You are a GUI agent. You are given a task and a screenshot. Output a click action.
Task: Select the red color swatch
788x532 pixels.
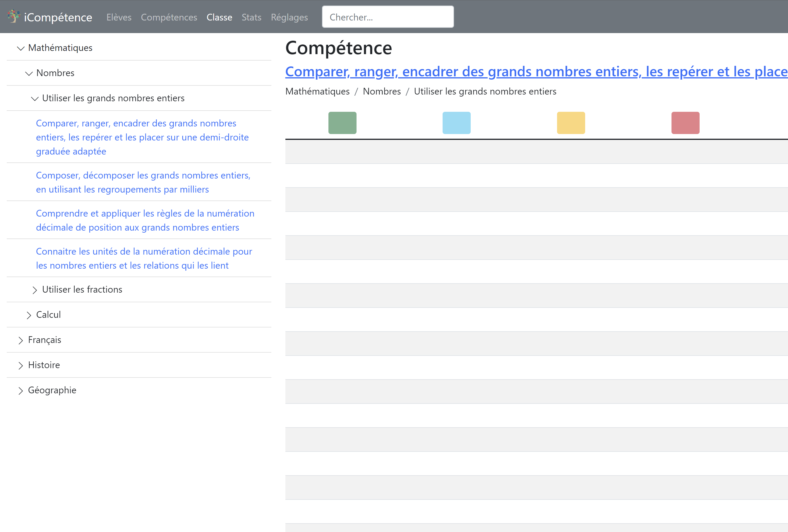(x=685, y=123)
